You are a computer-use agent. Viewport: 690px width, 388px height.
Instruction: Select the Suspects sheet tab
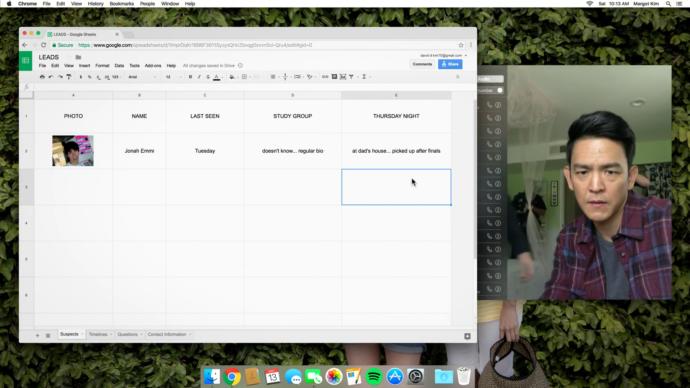click(x=71, y=334)
